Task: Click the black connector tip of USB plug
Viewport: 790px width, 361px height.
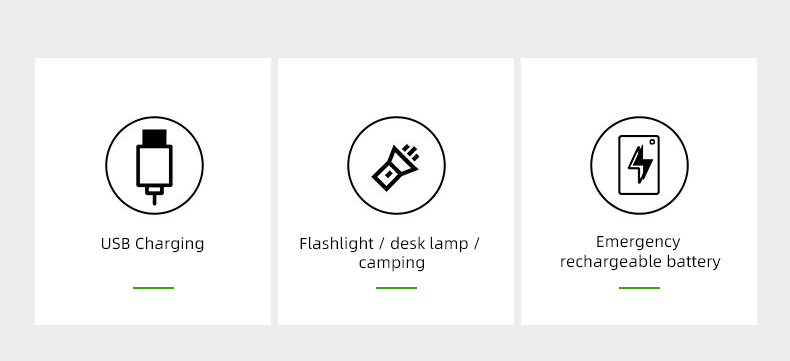Action: coord(154,137)
